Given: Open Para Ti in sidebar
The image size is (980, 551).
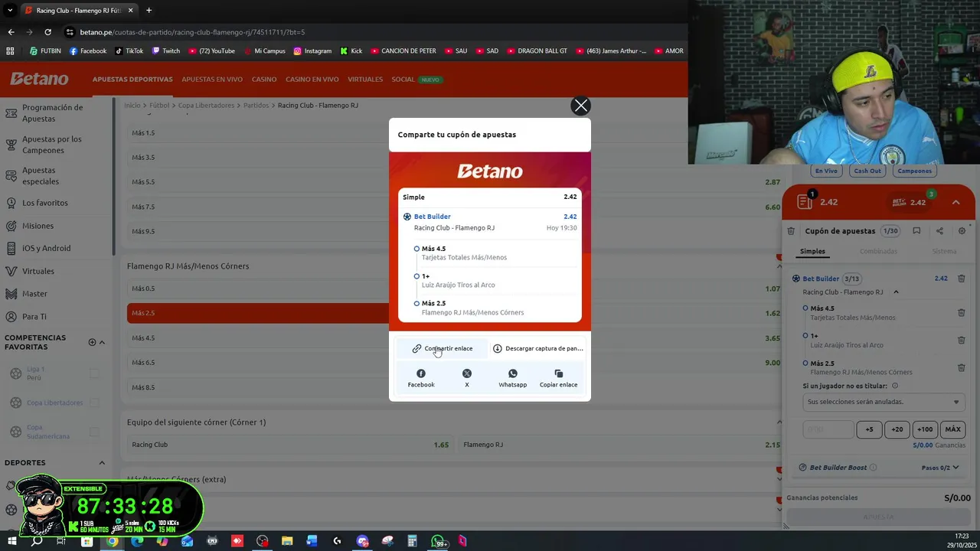Looking at the screenshot, I should tap(34, 317).
